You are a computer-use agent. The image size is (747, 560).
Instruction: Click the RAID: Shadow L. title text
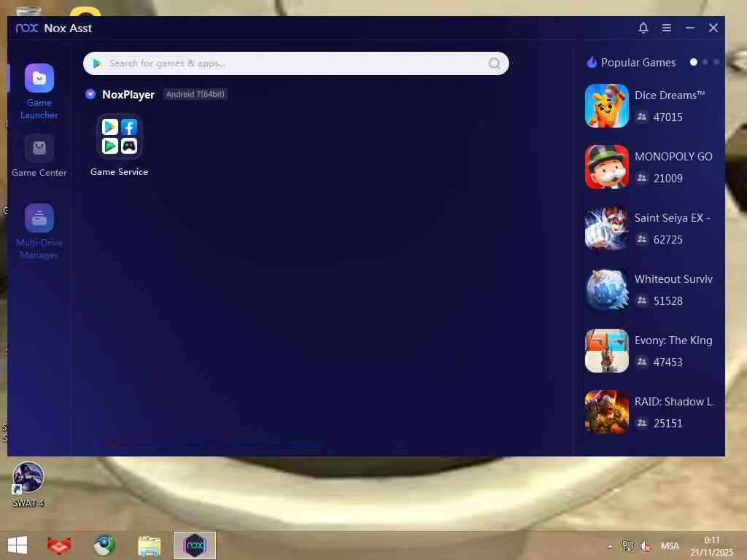click(x=673, y=402)
